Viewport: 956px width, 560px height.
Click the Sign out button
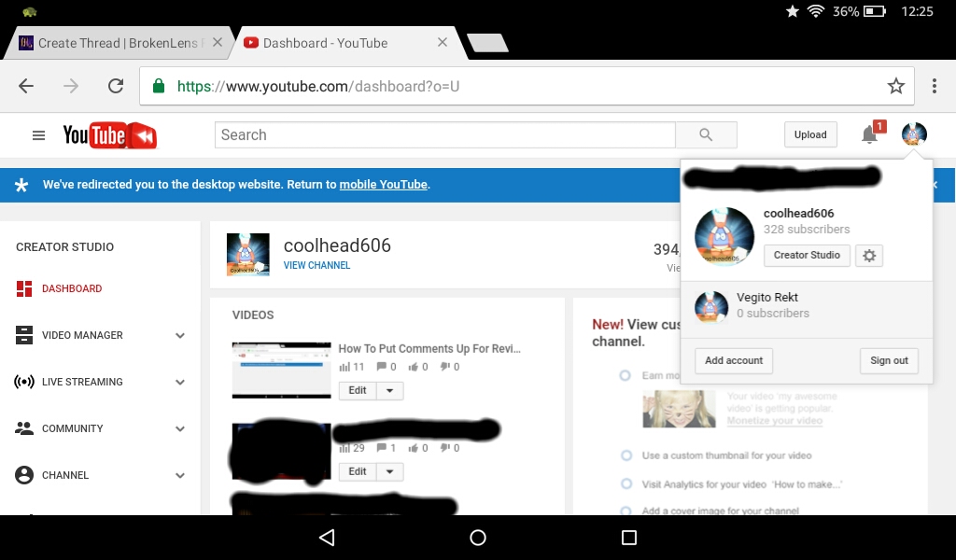(x=889, y=360)
